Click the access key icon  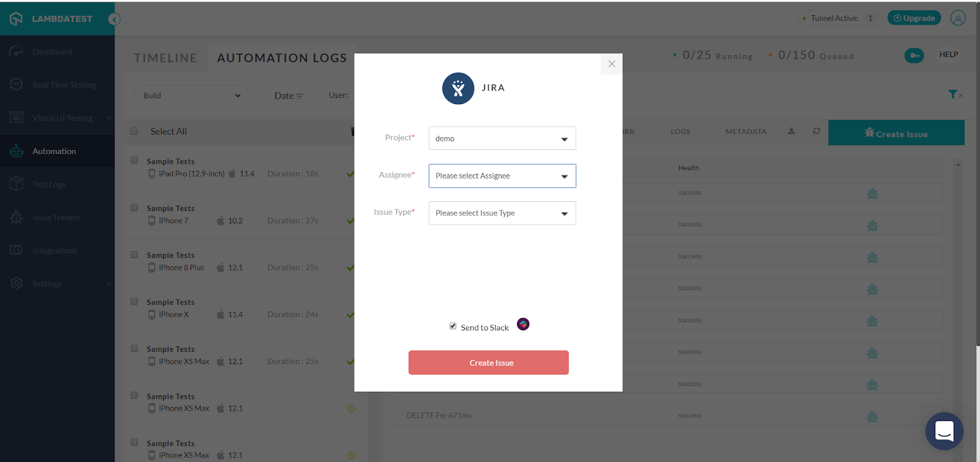pyautogui.click(x=914, y=56)
